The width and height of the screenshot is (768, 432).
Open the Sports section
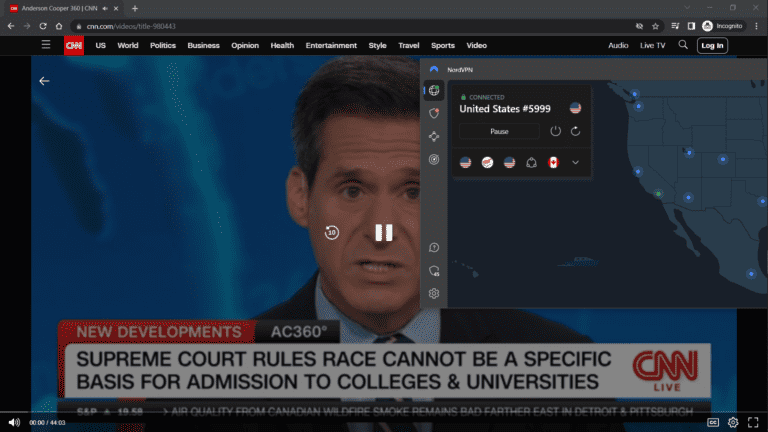click(x=443, y=46)
